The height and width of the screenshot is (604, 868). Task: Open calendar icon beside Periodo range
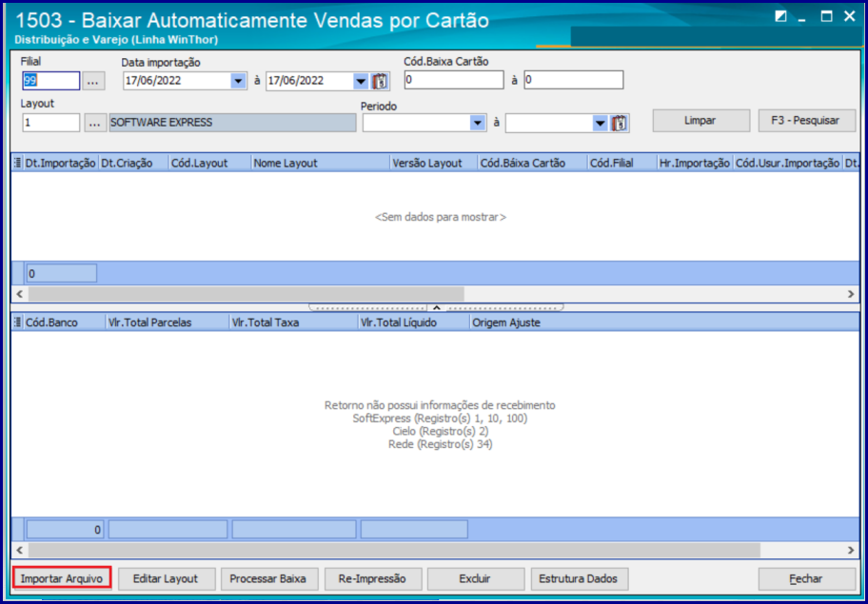(x=620, y=123)
